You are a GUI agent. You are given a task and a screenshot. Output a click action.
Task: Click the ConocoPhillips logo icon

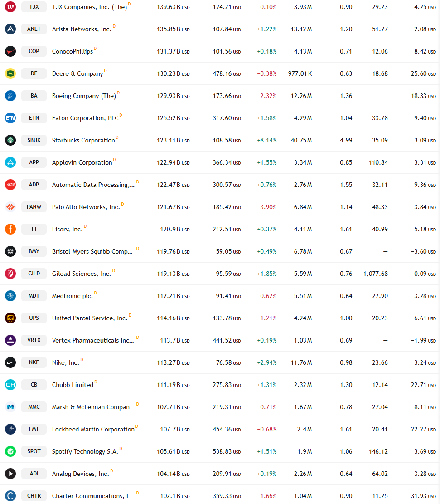(10, 51)
